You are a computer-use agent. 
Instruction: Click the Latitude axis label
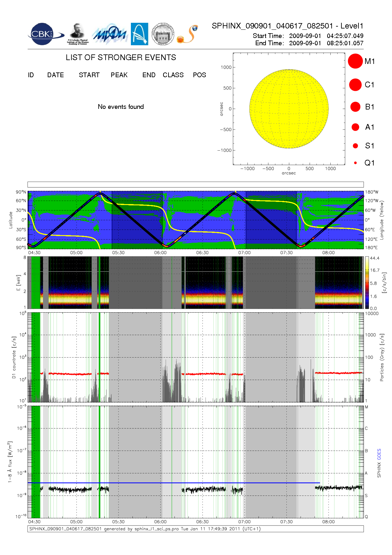pos(11,220)
